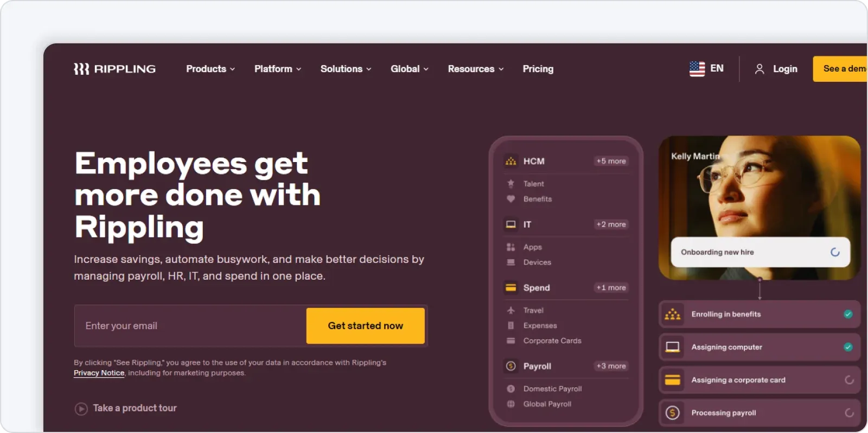Open the Pricing page
The image size is (868, 433).
pyautogui.click(x=538, y=69)
